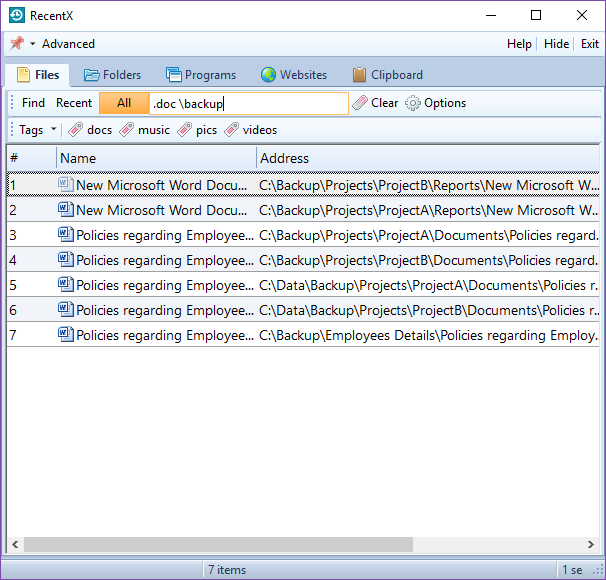Click address C:\Backup\Employees Details\Policies

click(429, 336)
